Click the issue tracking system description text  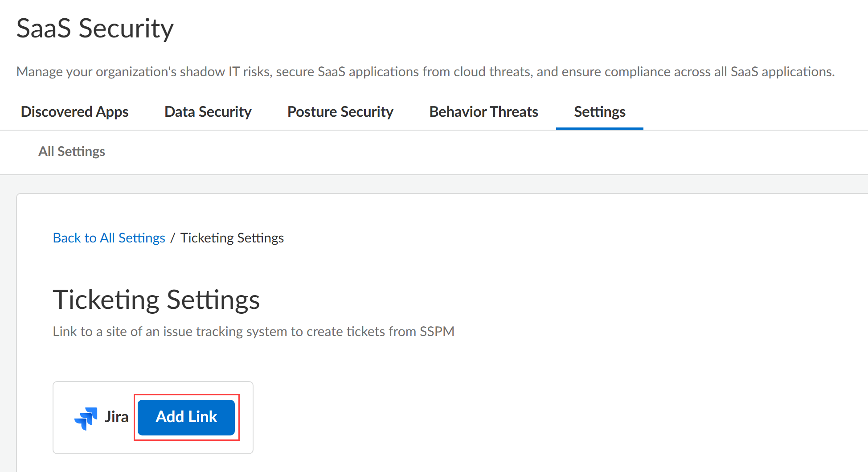point(253,332)
